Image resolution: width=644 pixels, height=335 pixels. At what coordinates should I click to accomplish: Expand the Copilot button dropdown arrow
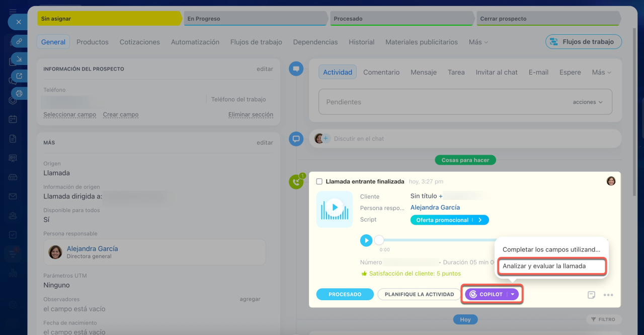pyautogui.click(x=513, y=294)
